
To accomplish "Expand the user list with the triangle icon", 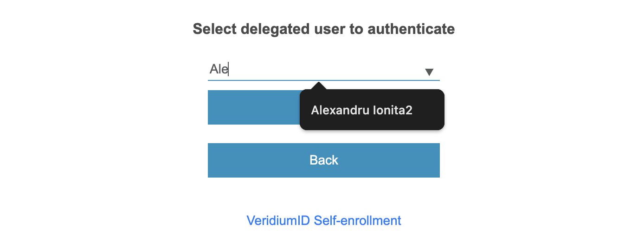I will point(429,72).
